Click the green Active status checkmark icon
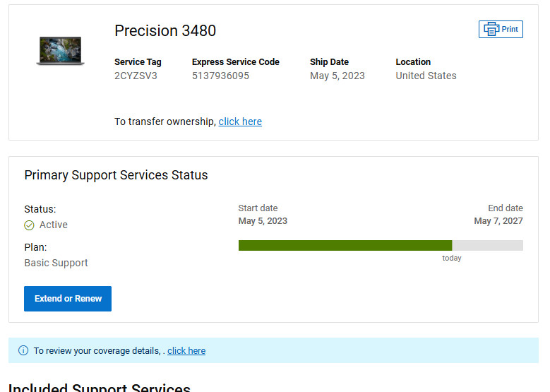The height and width of the screenshot is (392, 550). tap(29, 225)
